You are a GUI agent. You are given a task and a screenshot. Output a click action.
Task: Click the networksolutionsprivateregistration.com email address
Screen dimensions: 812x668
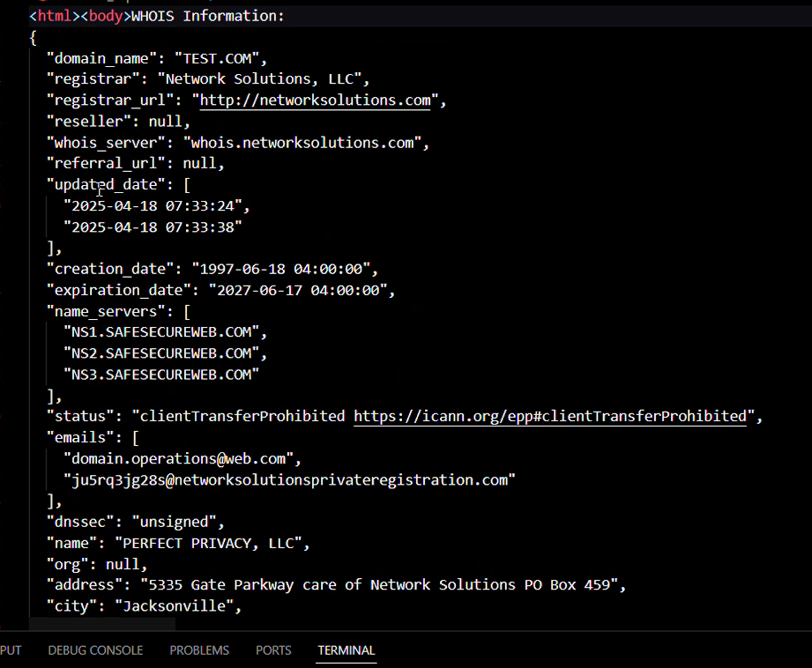tap(289, 480)
